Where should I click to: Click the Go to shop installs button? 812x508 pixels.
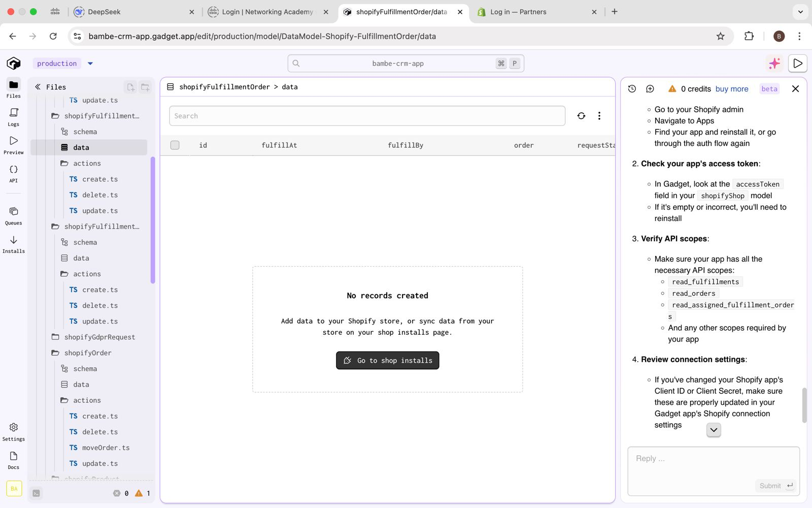point(388,361)
